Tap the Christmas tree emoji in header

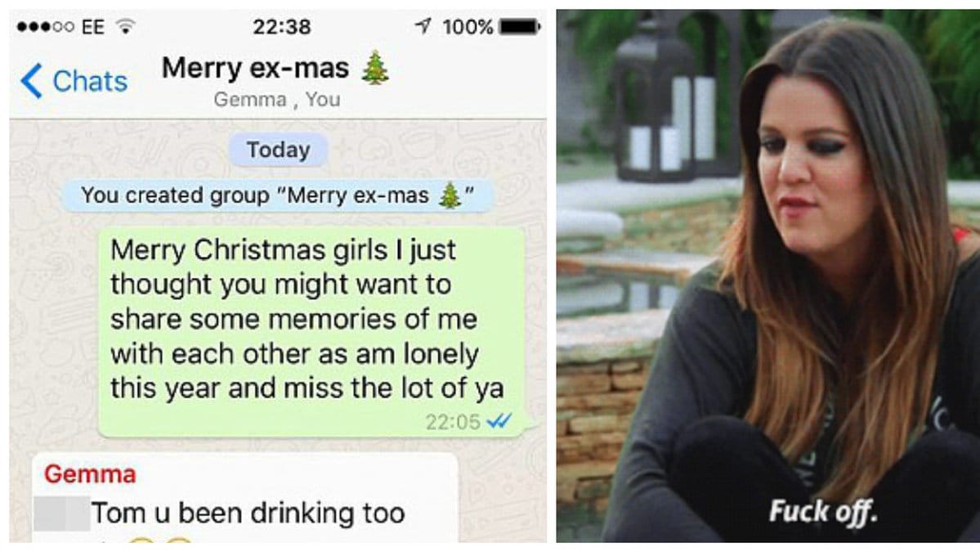tap(375, 68)
